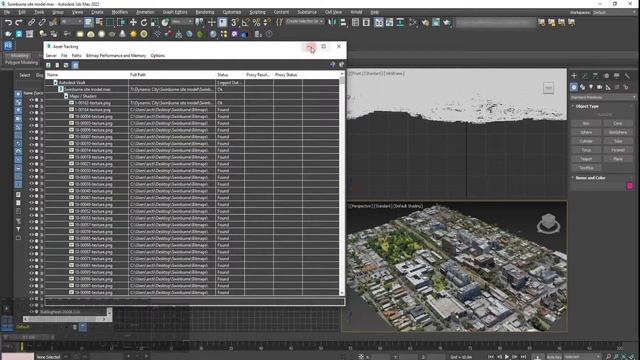This screenshot has width=640, height=360.
Task: Click the Box primitive button
Action: pyautogui.click(x=586, y=123)
